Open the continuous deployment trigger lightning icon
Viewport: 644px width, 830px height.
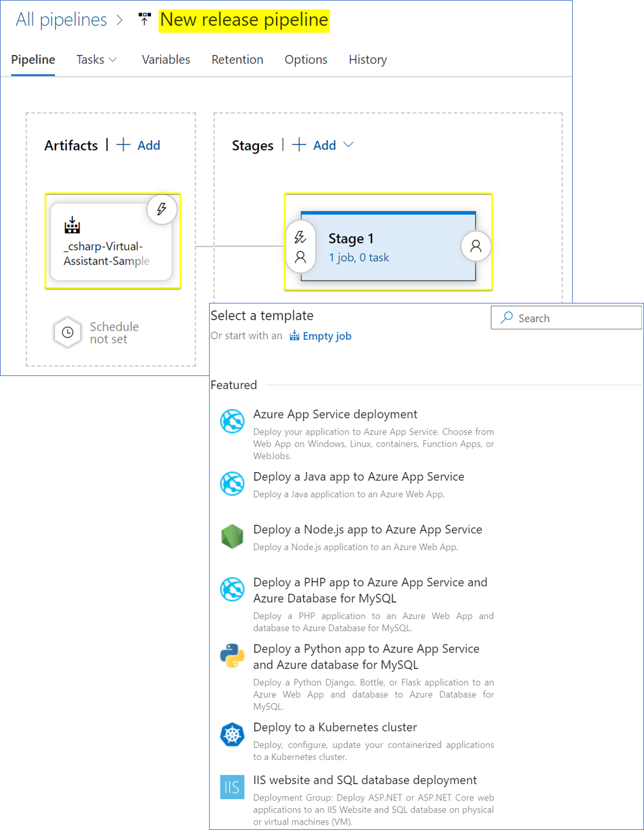point(162,209)
